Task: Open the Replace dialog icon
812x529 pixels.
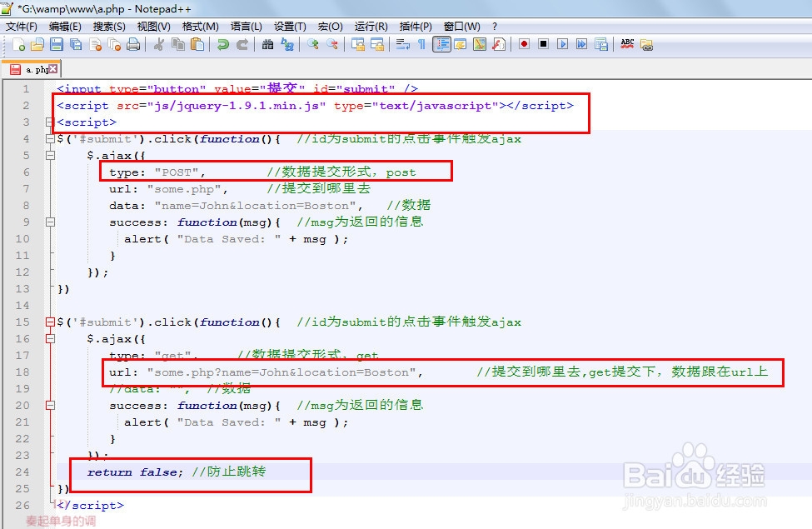Action: (x=286, y=44)
